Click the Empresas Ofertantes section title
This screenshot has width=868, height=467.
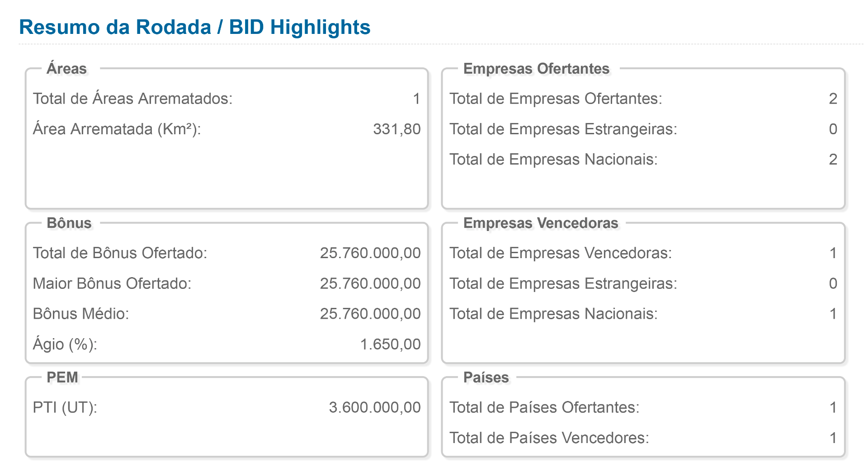[x=536, y=69]
